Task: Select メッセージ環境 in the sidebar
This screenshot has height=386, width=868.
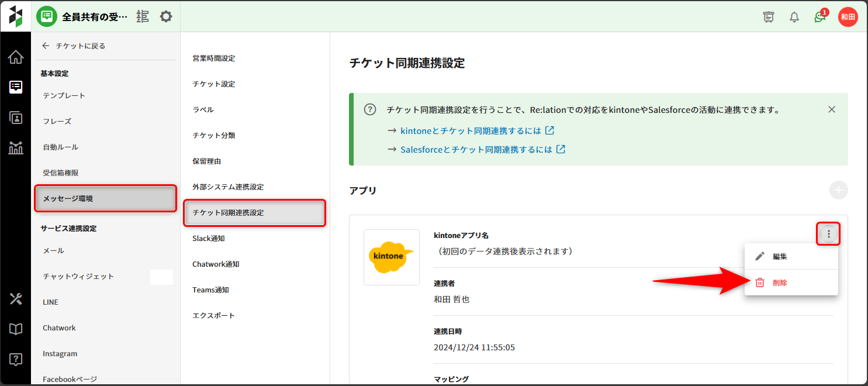Action: pyautogui.click(x=105, y=198)
